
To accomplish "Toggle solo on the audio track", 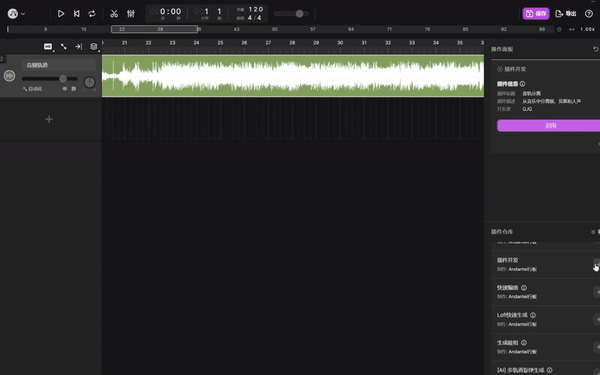I will click(65, 89).
